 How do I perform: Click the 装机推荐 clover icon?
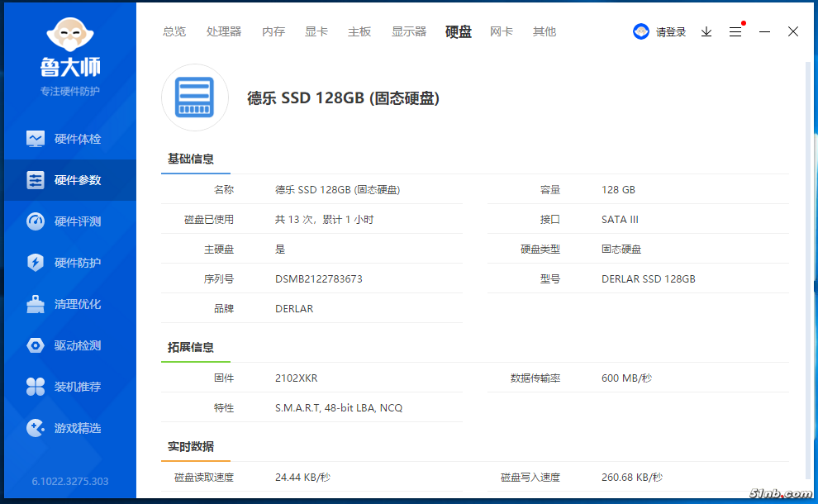36,387
